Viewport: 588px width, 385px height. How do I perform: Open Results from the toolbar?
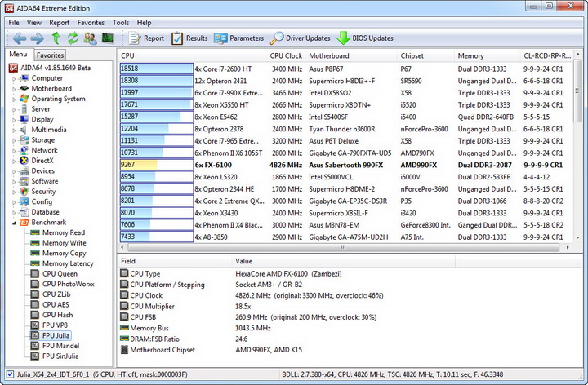click(189, 38)
